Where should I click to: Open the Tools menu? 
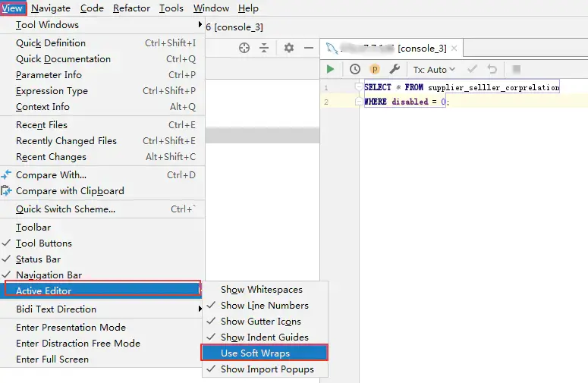(171, 8)
